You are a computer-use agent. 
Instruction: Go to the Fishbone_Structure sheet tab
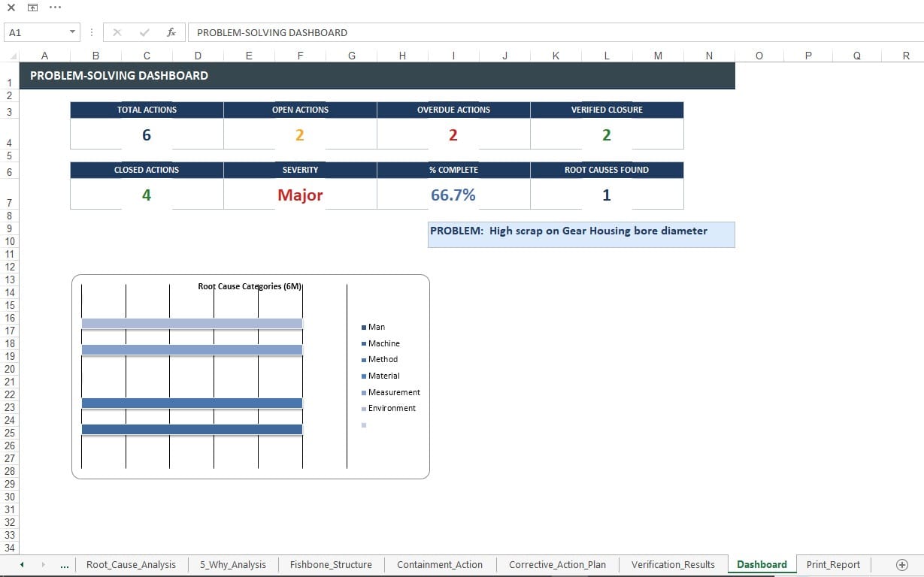(331, 564)
